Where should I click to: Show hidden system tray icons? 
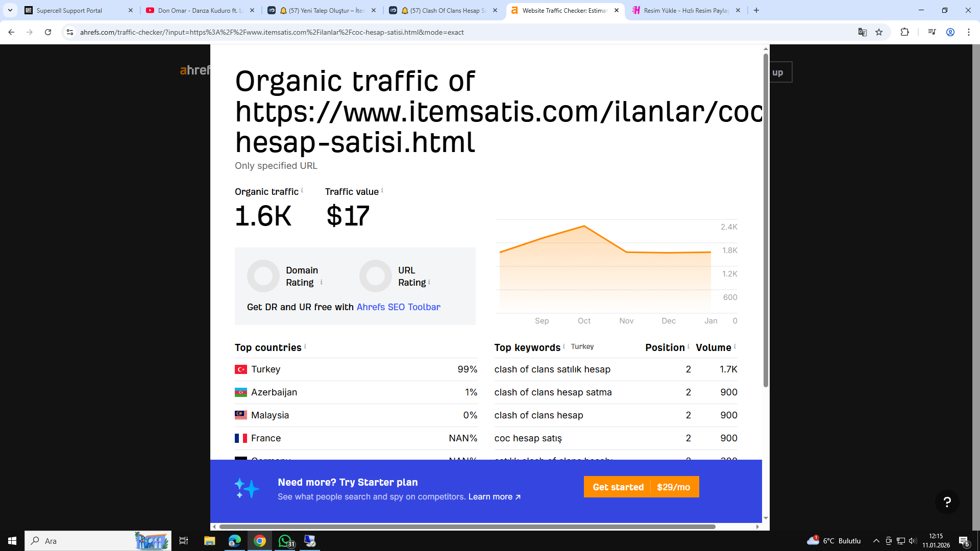(876, 541)
